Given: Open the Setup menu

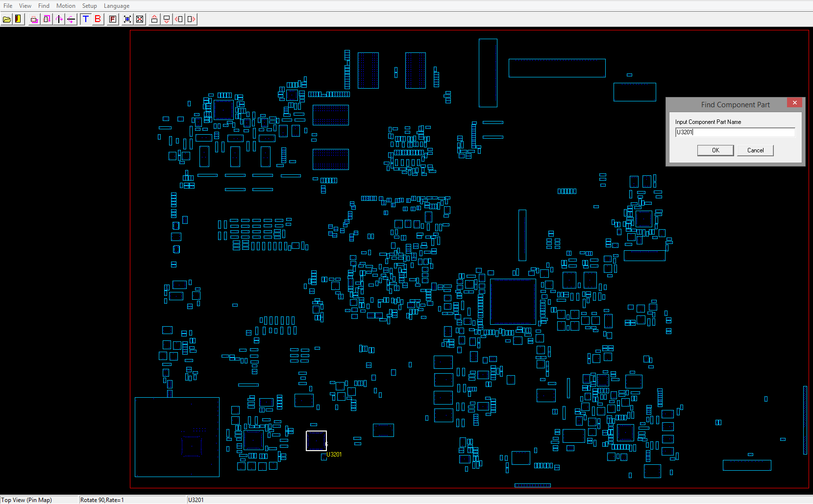Looking at the screenshot, I should tap(89, 6).
